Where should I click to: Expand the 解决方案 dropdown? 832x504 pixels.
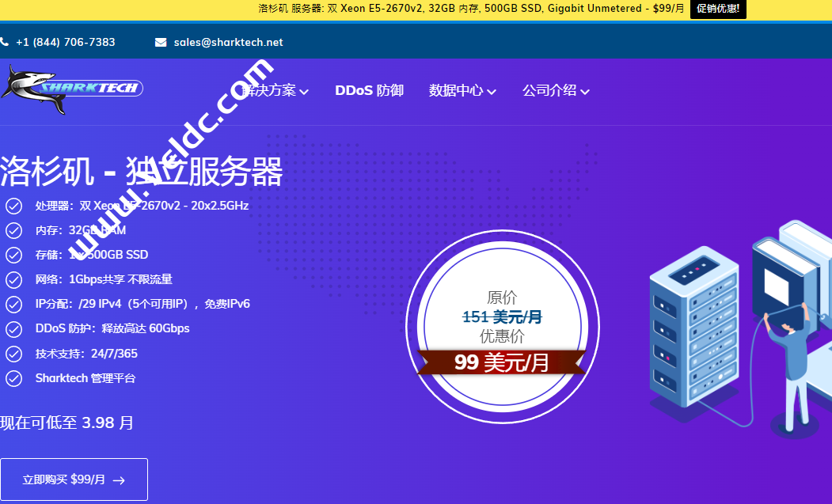click(x=305, y=91)
